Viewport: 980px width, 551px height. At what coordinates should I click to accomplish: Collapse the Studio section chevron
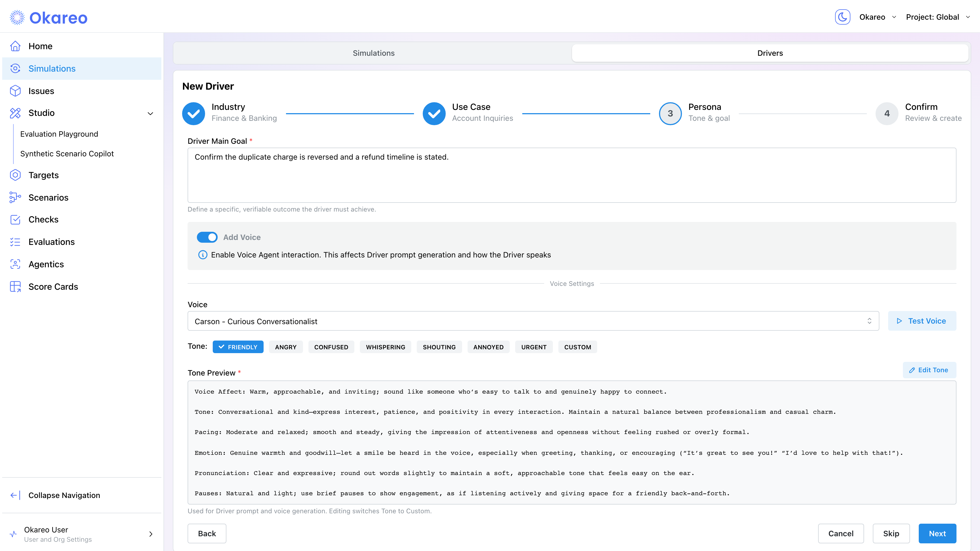[x=150, y=113]
